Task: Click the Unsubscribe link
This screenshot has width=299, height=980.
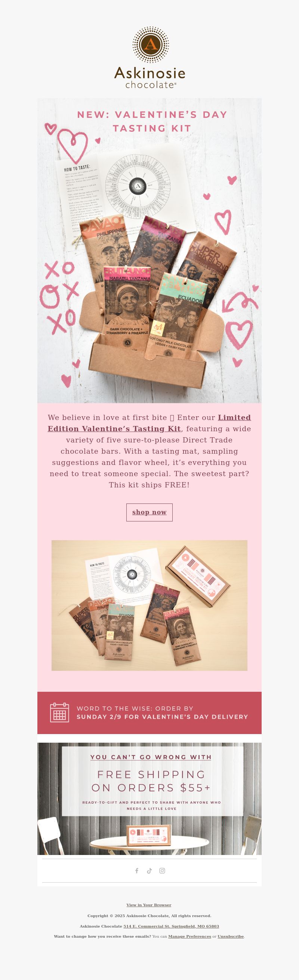Action: (x=231, y=936)
